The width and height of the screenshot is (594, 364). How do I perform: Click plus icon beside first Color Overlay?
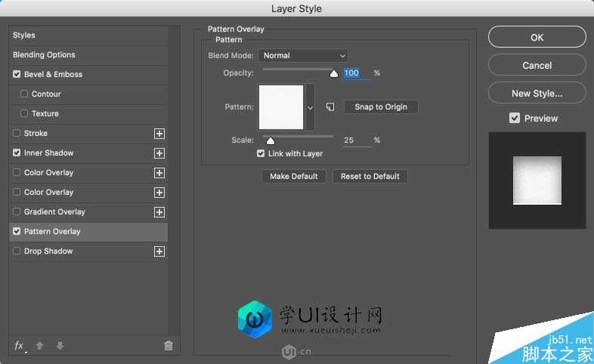coord(159,173)
